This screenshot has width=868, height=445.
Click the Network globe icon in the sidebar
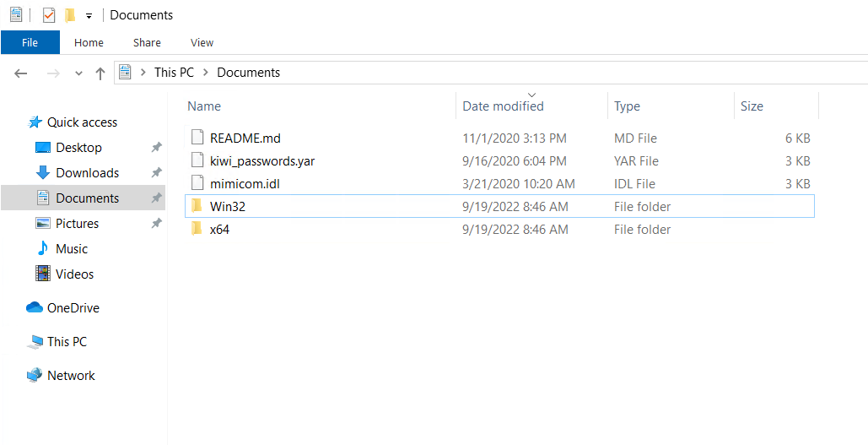pos(35,376)
